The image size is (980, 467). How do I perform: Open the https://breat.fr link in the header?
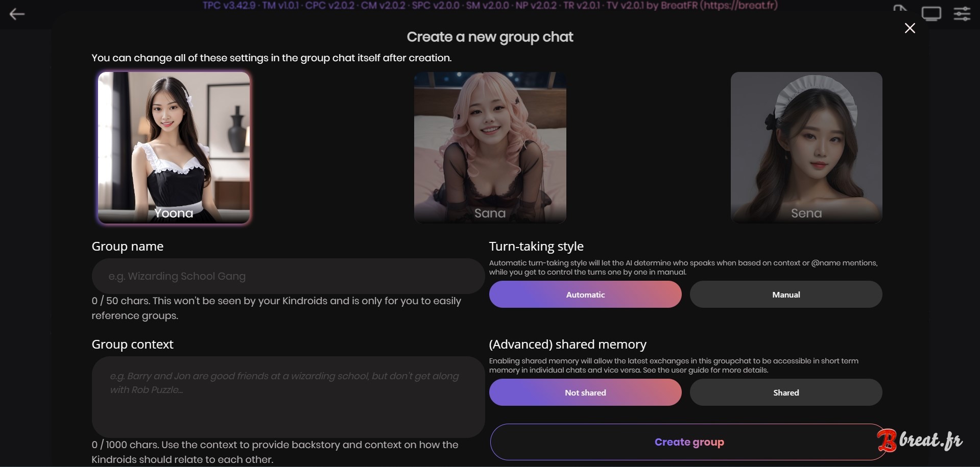point(739,6)
